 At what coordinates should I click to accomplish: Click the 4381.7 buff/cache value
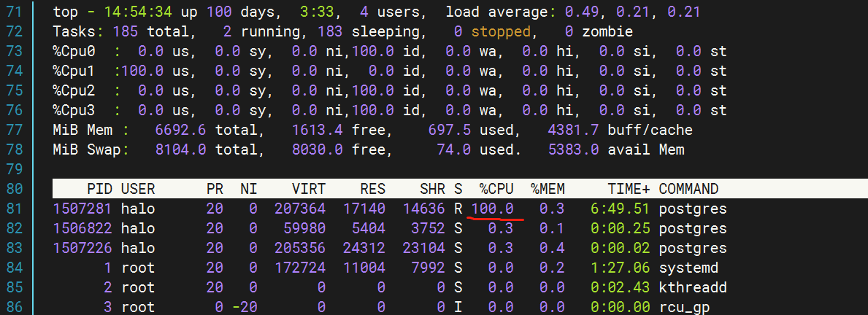tap(574, 131)
